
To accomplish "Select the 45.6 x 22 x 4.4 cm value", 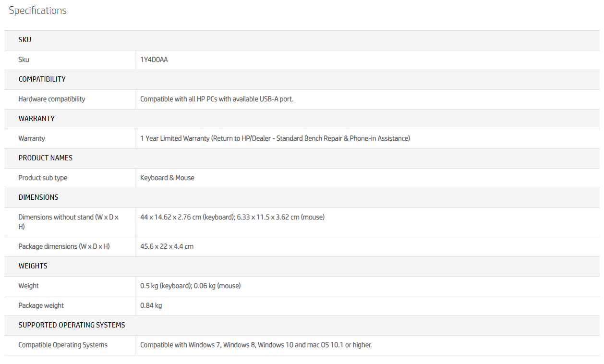I will [x=167, y=246].
